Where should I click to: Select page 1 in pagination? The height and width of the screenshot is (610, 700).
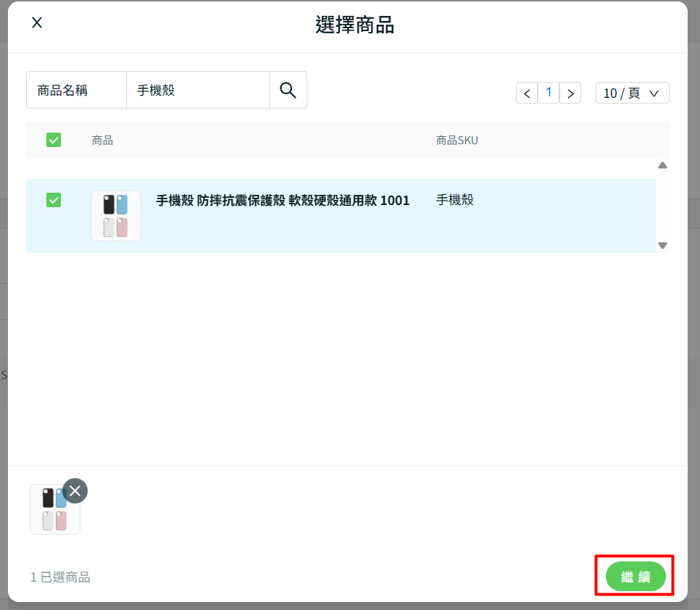[x=549, y=93]
